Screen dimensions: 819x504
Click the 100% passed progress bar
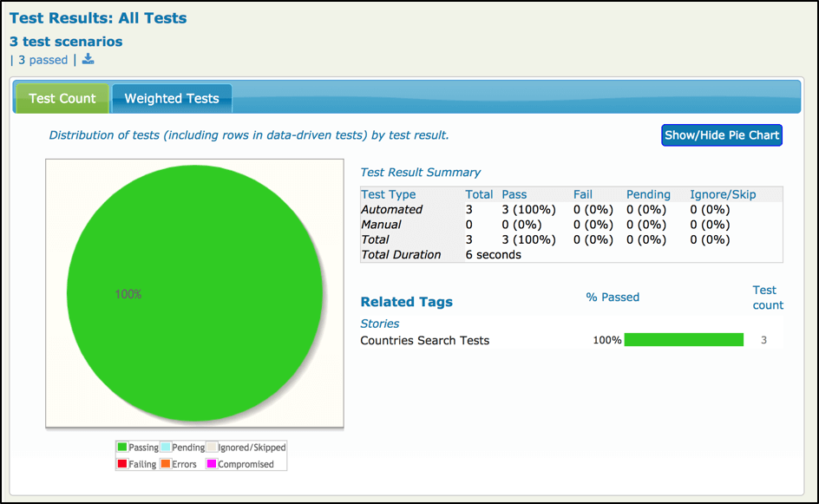(x=684, y=340)
